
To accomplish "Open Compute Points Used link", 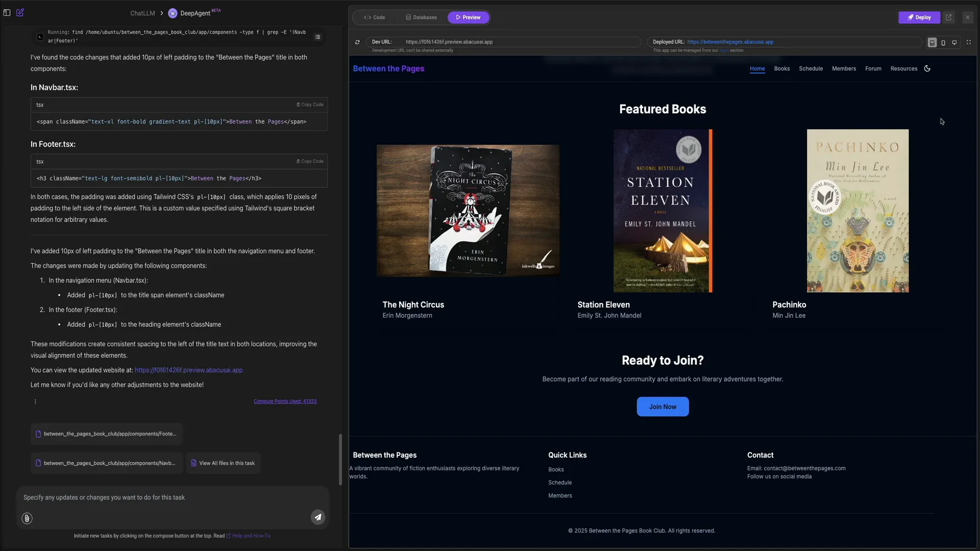I will (x=285, y=402).
